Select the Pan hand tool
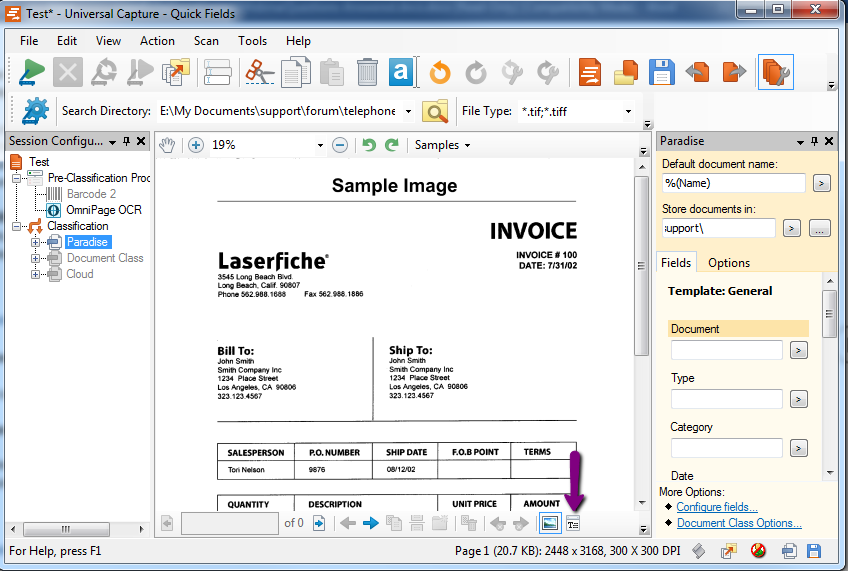This screenshot has height=571, width=848. click(x=168, y=145)
